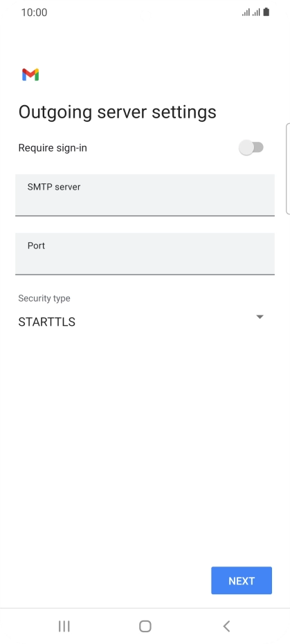Tap the Gmail logo icon

pyautogui.click(x=30, y=75)
